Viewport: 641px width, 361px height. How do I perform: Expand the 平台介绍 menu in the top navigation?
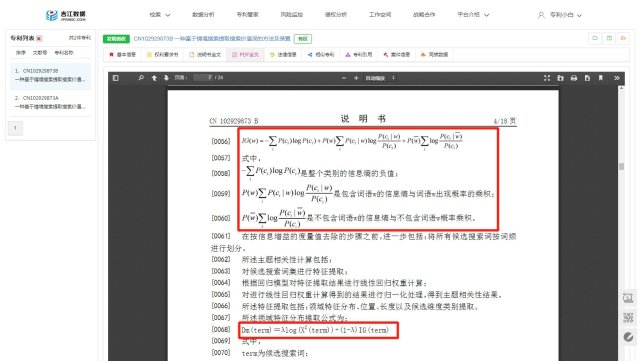pos(473,15)
